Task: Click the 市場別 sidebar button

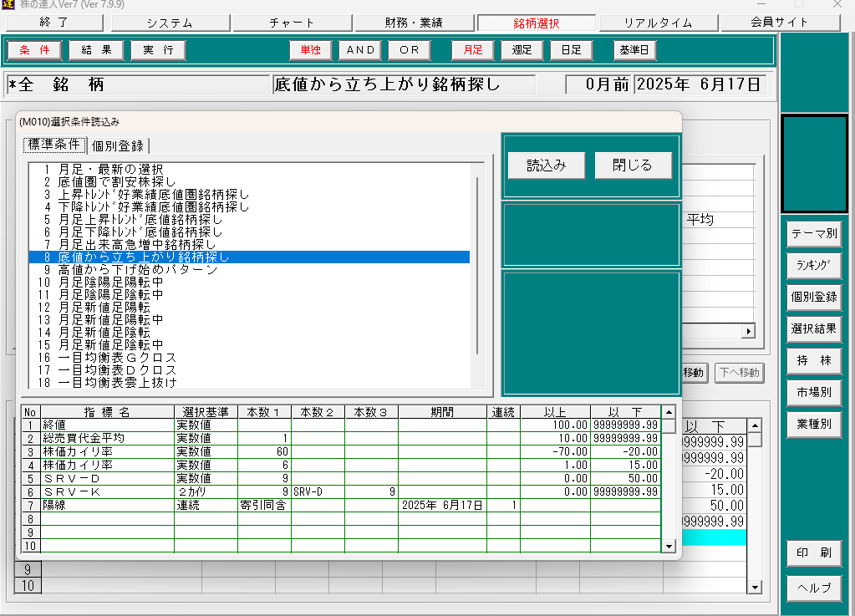Action: [x=814, y=393]
